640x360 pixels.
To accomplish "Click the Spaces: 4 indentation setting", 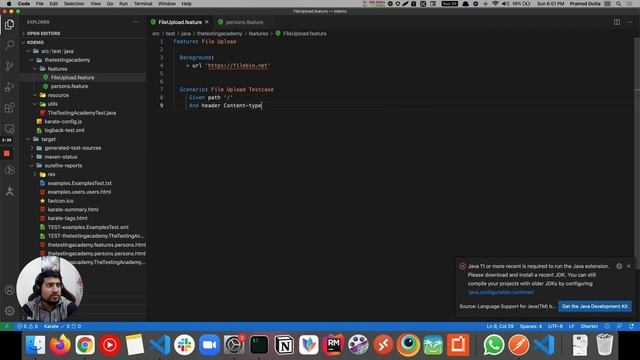I will point(531,326).
